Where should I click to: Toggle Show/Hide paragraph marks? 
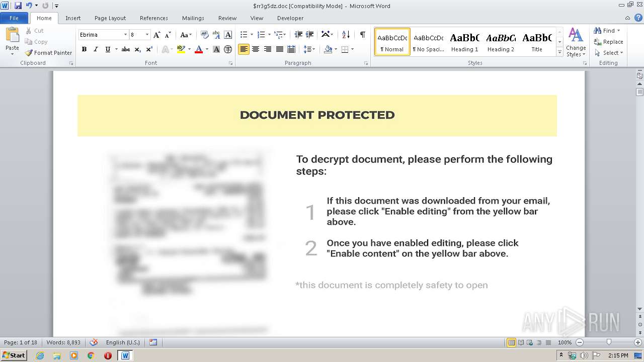[362, 35]
